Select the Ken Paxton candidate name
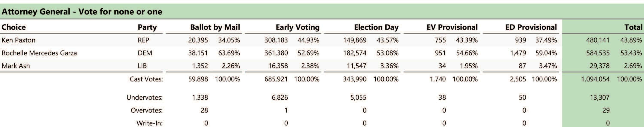The height and width of the screenshot is (127, 644). (x=18, y=40)
